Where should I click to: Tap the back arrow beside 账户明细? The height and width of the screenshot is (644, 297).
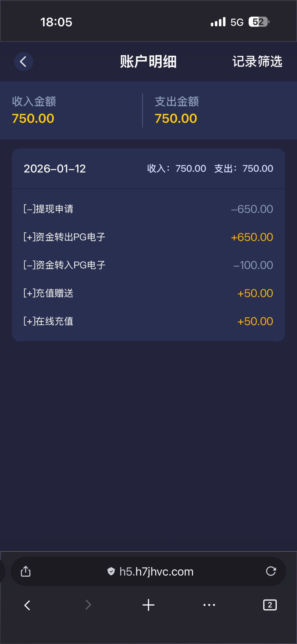[24, 61]
